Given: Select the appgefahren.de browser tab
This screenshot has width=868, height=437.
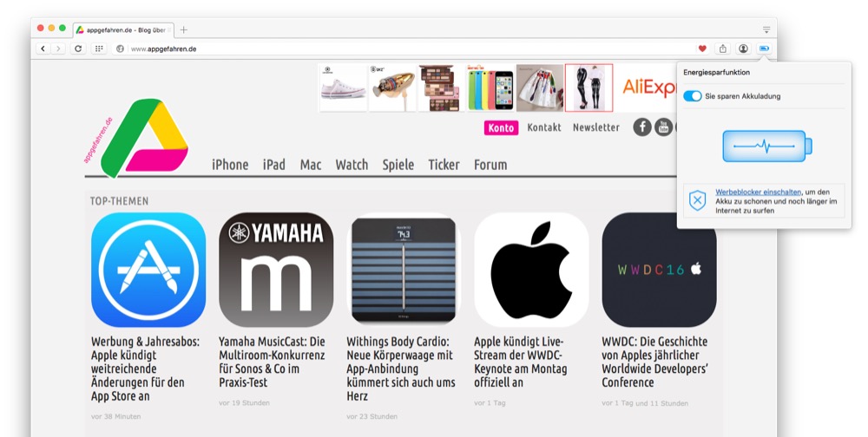Looking at the screenshot, I should pos(122,29).
